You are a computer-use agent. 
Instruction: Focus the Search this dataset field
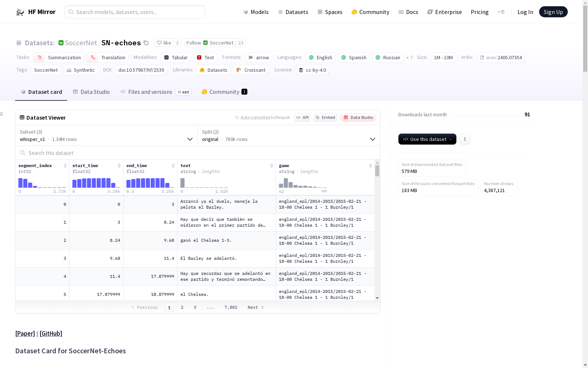click(198, 153)
